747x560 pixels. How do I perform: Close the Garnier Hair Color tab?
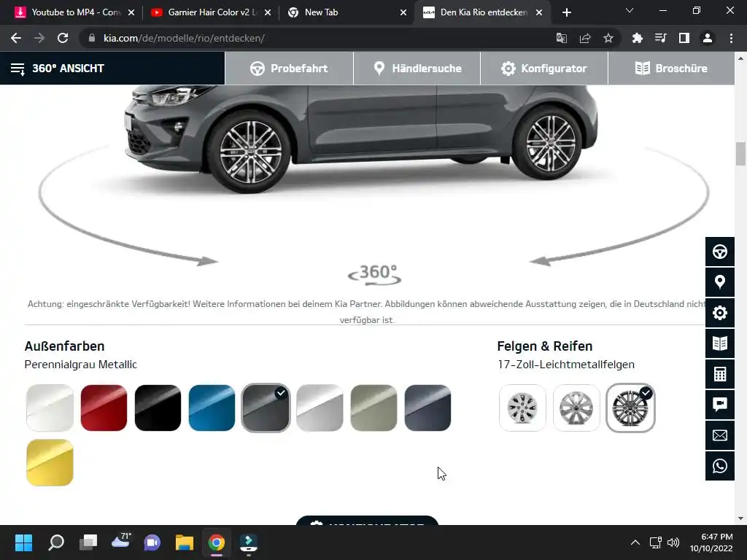(x=268, y=13)
